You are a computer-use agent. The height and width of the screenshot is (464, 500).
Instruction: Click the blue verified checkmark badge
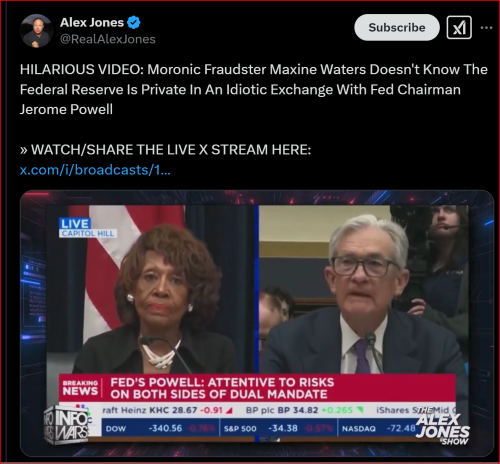click(x=134, y=22)
